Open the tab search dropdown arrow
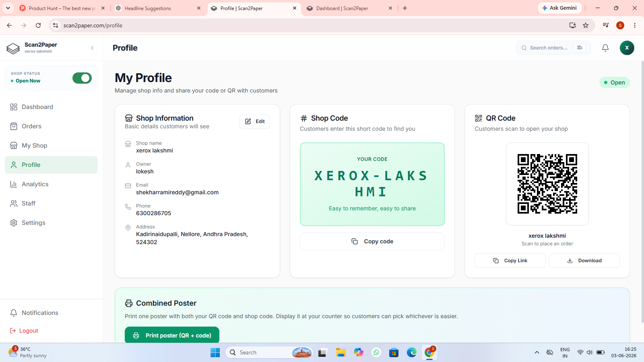This screenshot has height=362, width=644. point(8,8)
